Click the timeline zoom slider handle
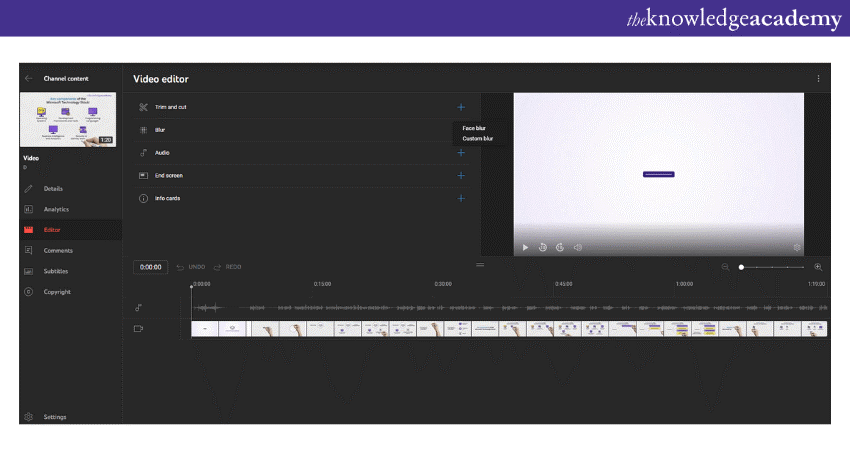The width and height of the screenshot is (850, 450). (x=741, y=267)
